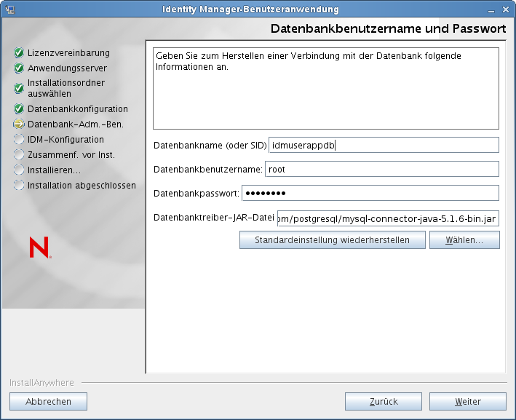The image size is (516, 420).
Task: Click the Datenbankname (oder SID) label
Action: click(x=210, y=145)
